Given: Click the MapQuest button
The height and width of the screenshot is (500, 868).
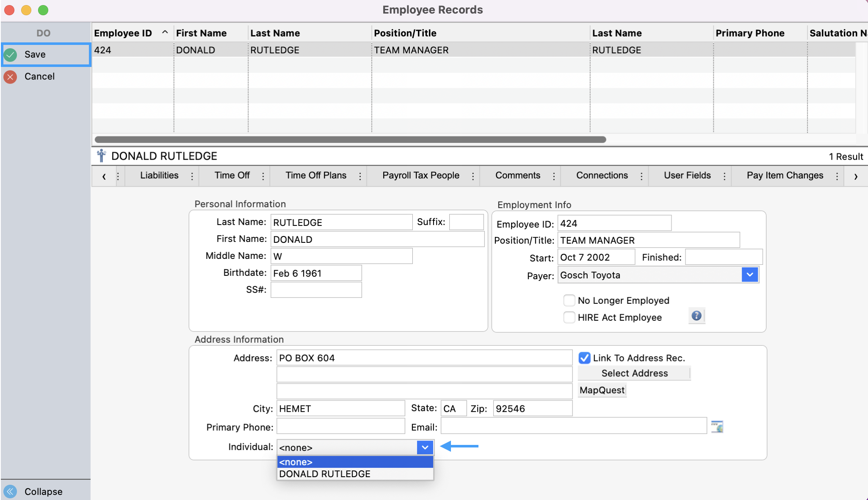Looking at the screenshot, I should (x=602, y=390).
